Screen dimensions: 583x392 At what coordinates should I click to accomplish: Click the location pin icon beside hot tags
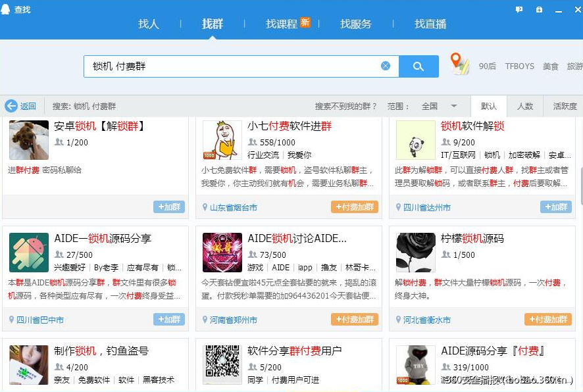pyautogui.click(x=459, y=63)
